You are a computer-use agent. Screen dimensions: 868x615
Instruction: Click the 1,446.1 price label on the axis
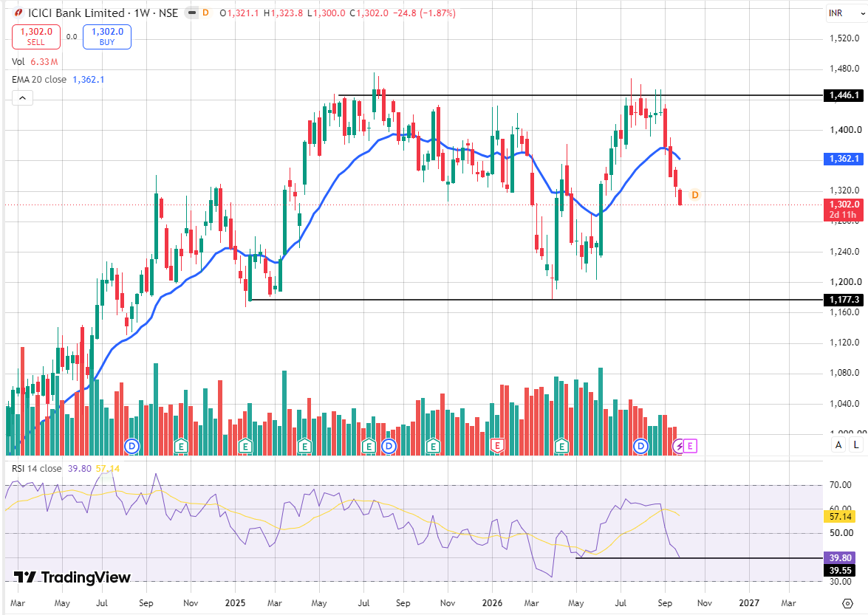[x=844, y=96]
